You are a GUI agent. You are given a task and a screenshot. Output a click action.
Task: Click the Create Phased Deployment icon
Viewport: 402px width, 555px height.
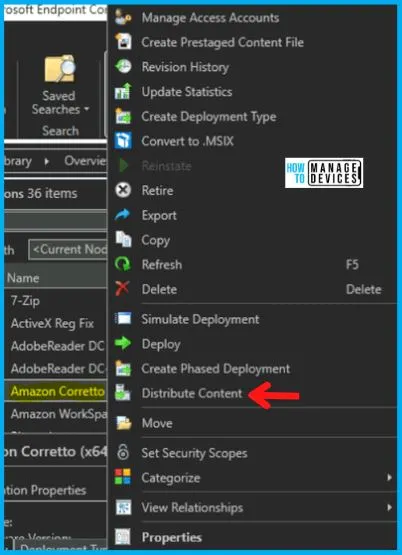(123, 368)
